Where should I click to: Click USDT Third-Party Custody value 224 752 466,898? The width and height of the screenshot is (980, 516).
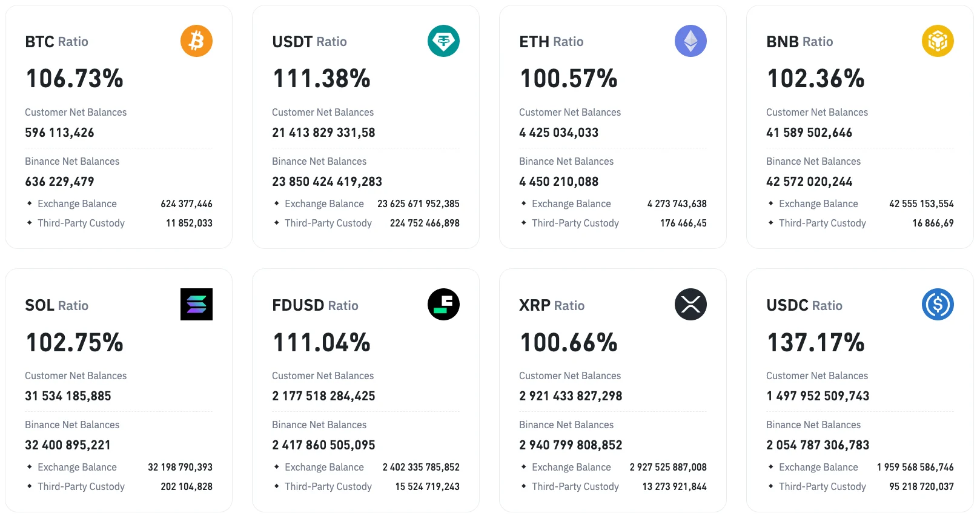425,223
